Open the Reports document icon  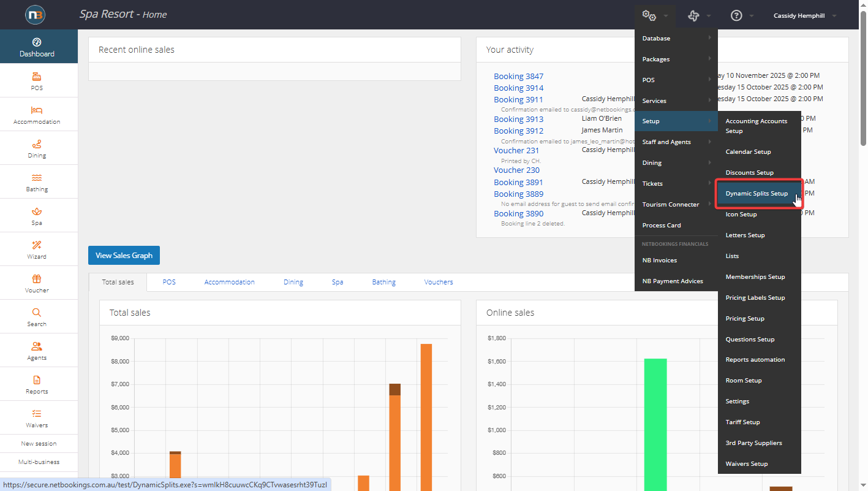click(x=37, y=381)
